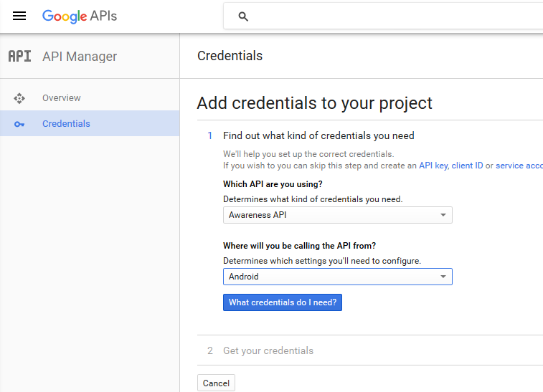Viewport: 543px width, 392px height.
Task: Click the Credentials key icon
Action: 19,124
